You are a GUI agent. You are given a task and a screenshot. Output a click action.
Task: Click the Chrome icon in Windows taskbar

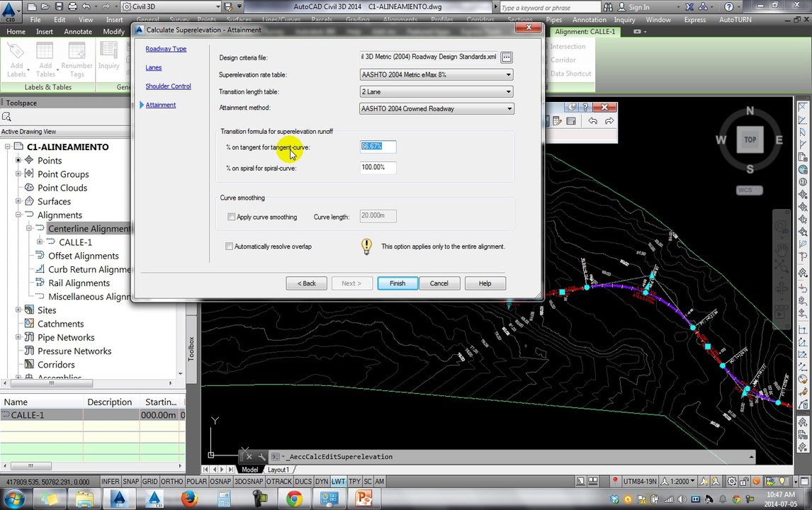pyautogui.click(x=294, y=499)
